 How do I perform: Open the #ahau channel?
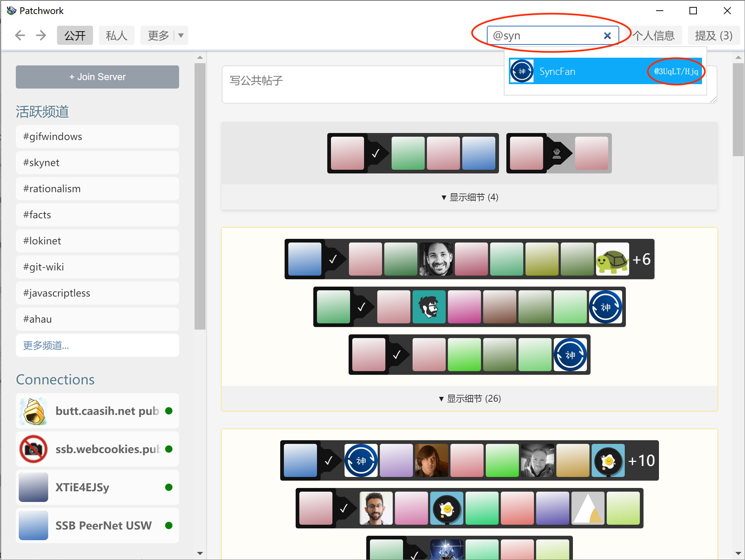pos(97,319)
